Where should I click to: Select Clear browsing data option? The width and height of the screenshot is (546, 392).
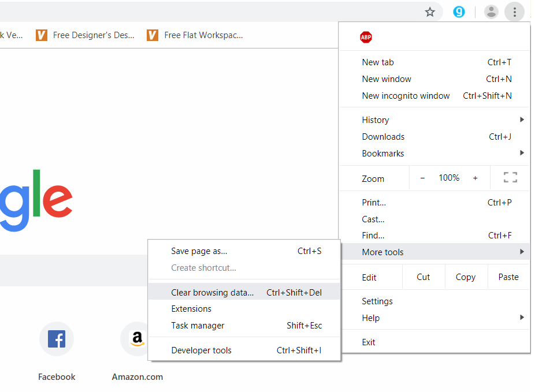pos(213,293)
